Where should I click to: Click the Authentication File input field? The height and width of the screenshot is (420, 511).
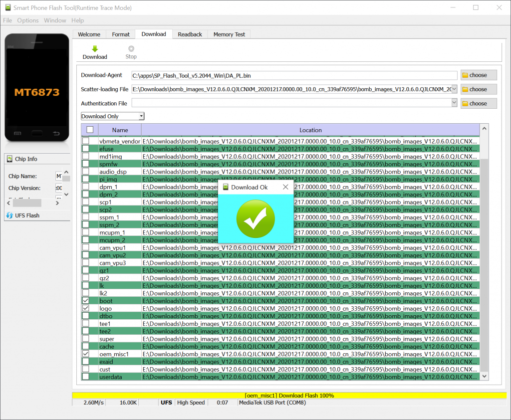pos(291,103)
